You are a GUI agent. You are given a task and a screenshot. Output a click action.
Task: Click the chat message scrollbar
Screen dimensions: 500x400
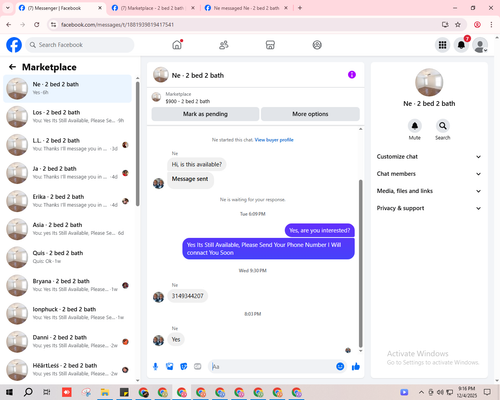click(x=360, y=263)
